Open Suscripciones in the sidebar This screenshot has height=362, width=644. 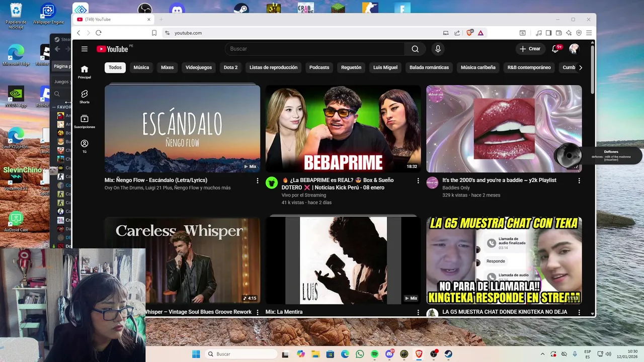point(85,121)
